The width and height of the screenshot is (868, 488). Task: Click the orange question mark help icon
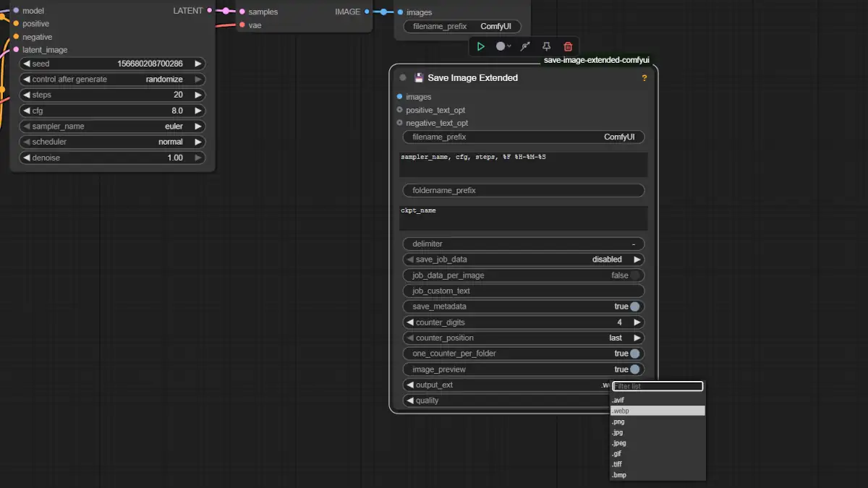coord(644,78)
